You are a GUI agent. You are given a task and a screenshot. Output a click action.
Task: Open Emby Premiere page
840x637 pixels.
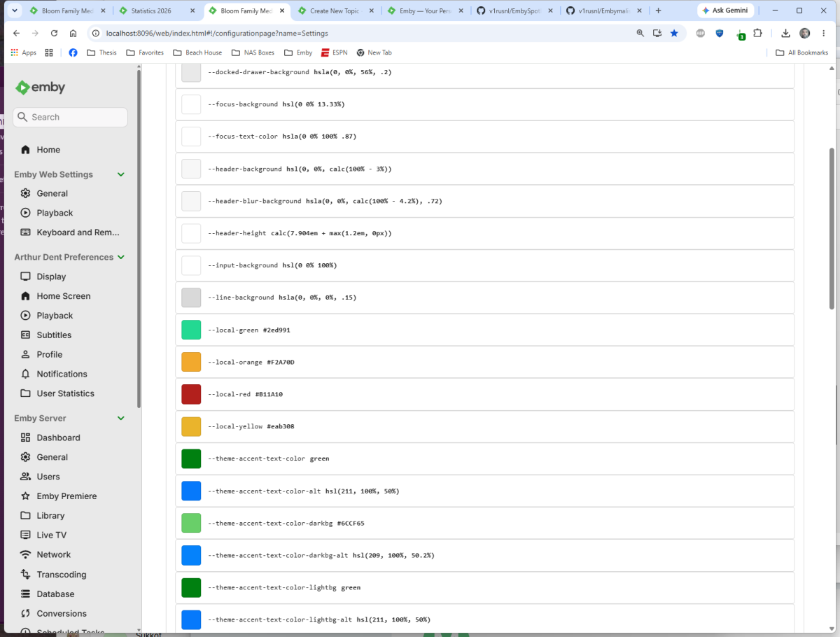point(66,496)
